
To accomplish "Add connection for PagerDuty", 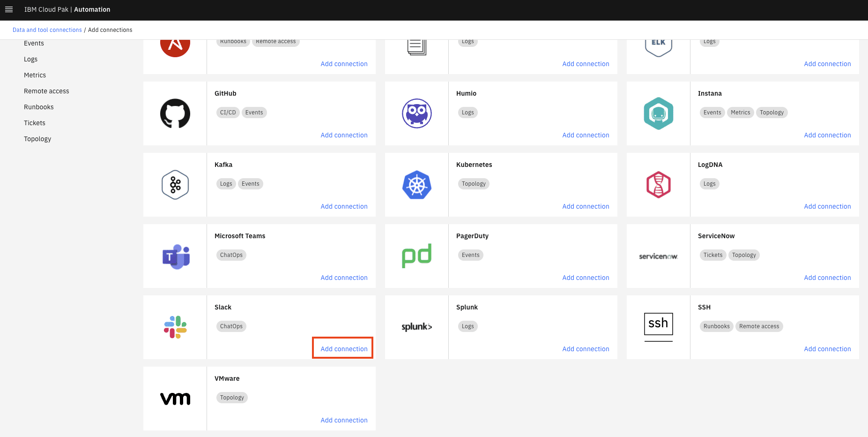I will click(586, 278).
